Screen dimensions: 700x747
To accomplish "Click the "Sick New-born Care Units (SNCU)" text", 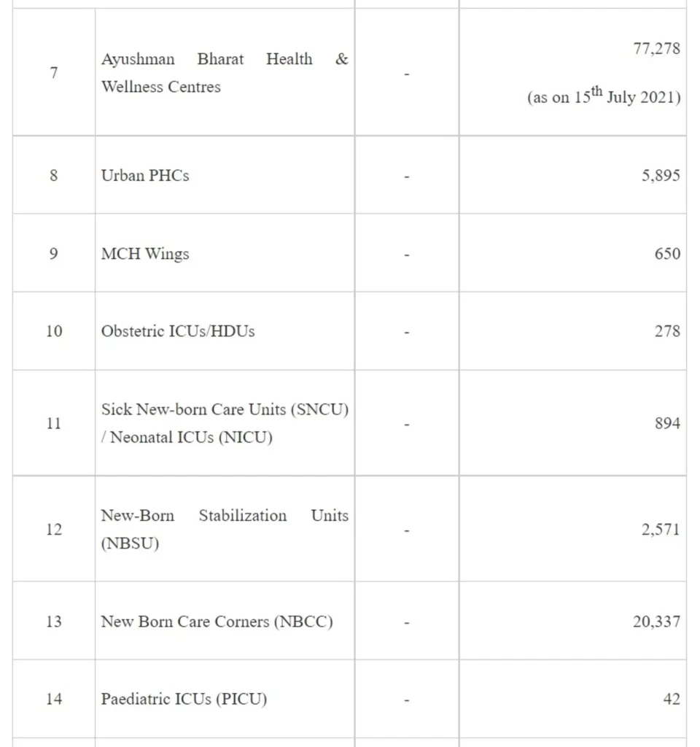I will pyautogui.click(x=225, y=409).
